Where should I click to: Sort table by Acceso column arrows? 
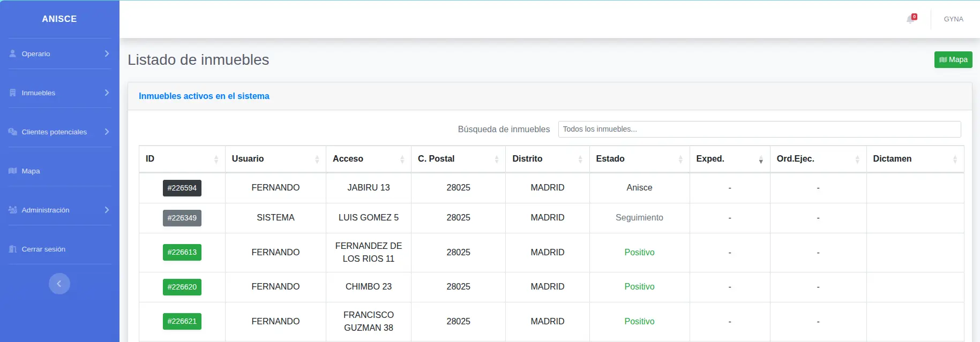click(402, 159)
